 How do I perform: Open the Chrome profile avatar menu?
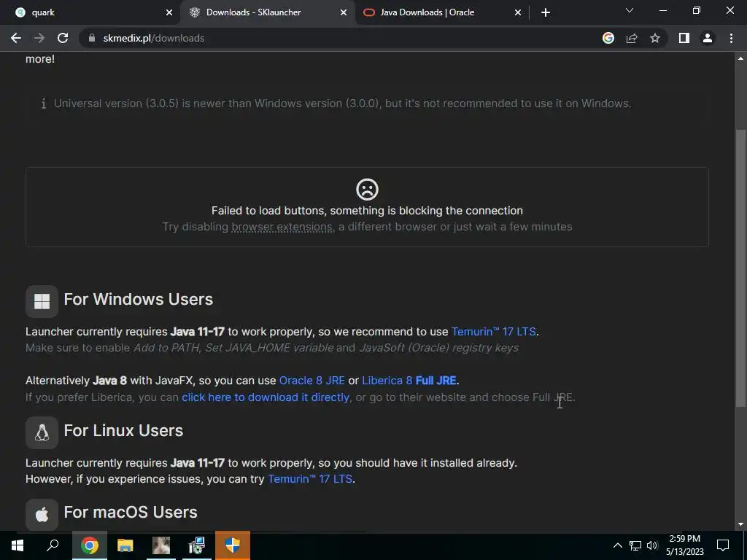pos(708,38)
